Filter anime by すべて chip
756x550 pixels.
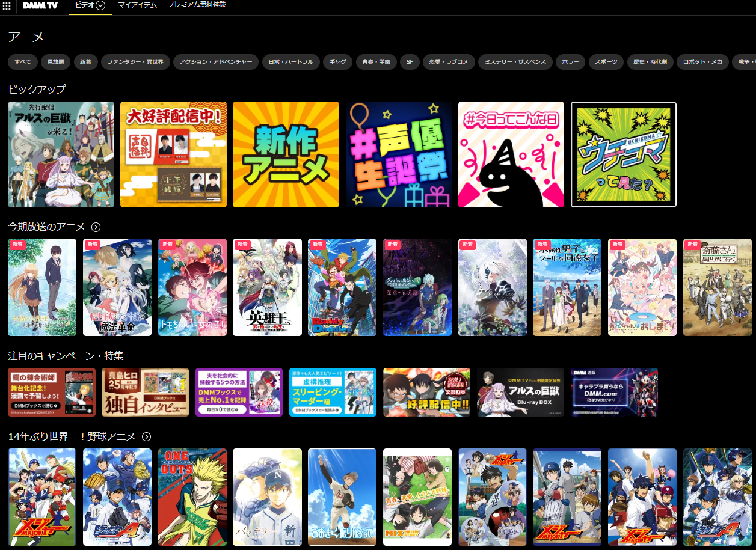23,62
